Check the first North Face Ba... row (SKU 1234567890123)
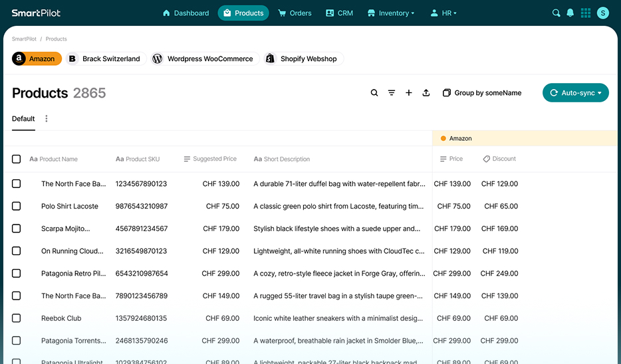Viewport: 621px width, 364px height. pos(16,183)
